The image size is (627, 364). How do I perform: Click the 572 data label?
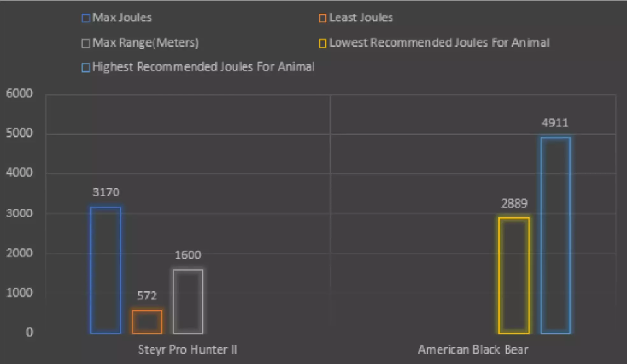point(147,296)
